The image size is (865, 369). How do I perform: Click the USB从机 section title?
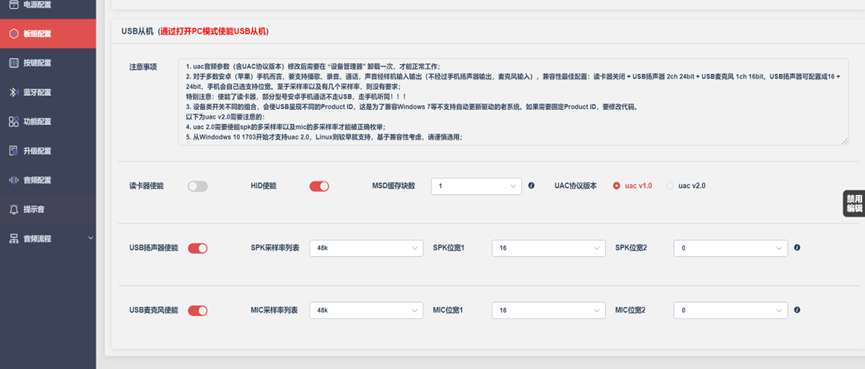137,32
